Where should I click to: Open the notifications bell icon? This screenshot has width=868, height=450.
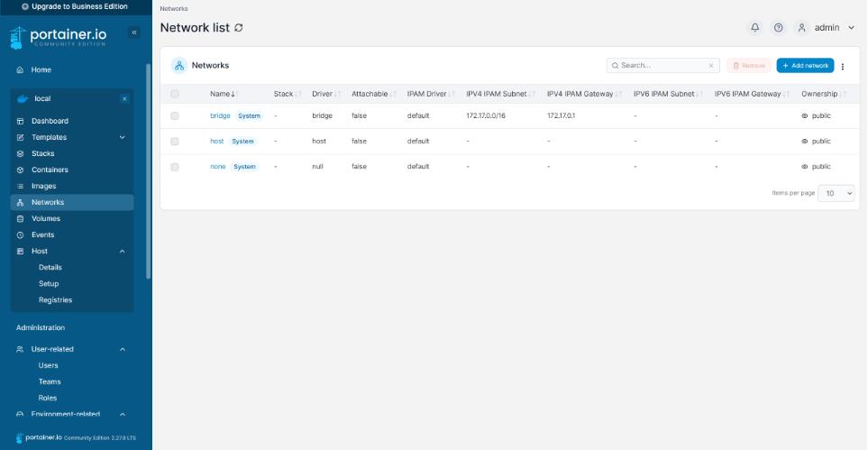[x=755, y=28]
